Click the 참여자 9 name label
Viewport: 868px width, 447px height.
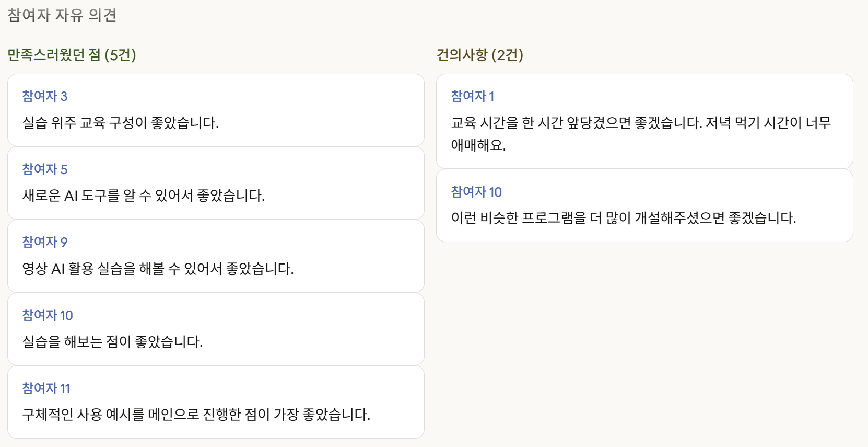(x=45, y=242)
